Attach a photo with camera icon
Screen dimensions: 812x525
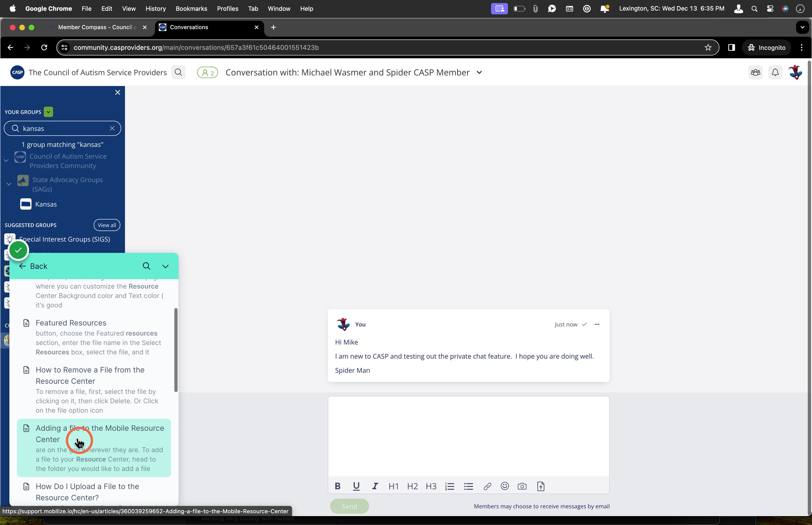[x=522, y=486]
